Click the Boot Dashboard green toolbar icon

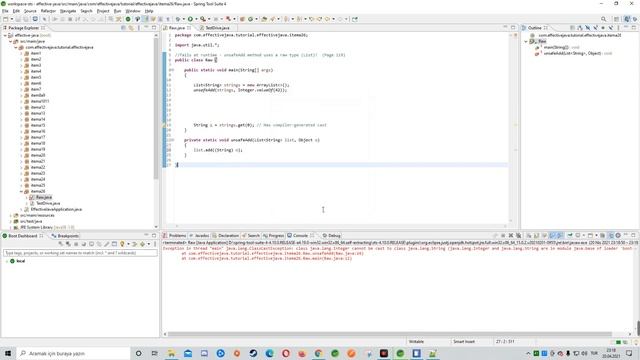128,19
